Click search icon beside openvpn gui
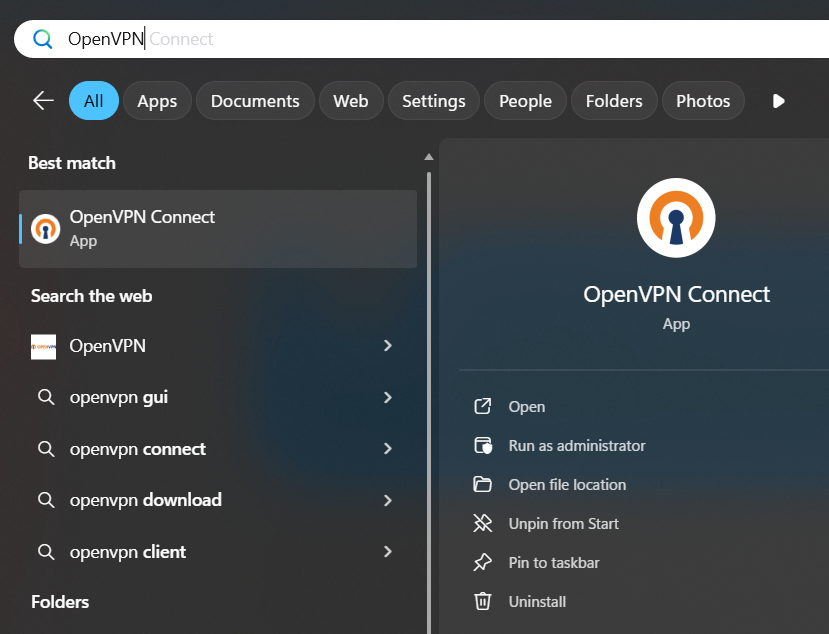This screenshot has height=634, width=829. click(x=46, y=397)
